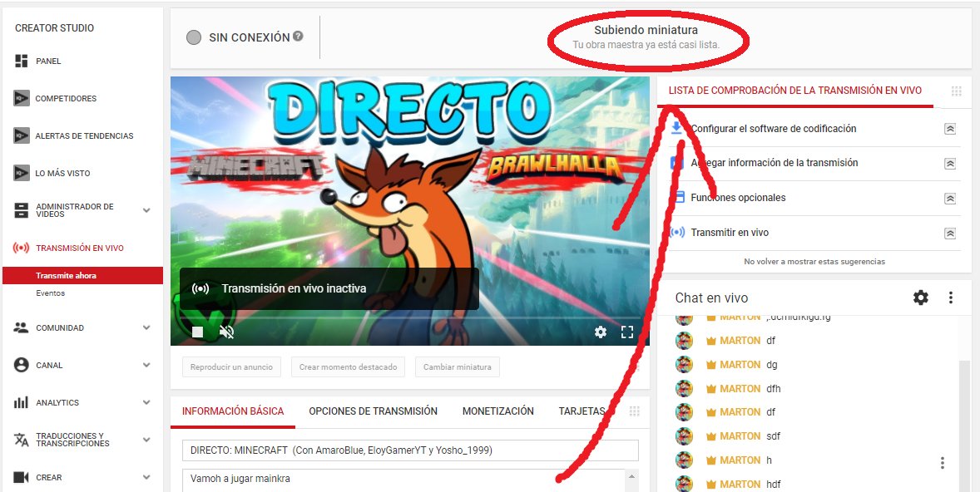980x492 pixels.
Task: Expand Agregar información de la transmisión
Action: coord(950,164)
